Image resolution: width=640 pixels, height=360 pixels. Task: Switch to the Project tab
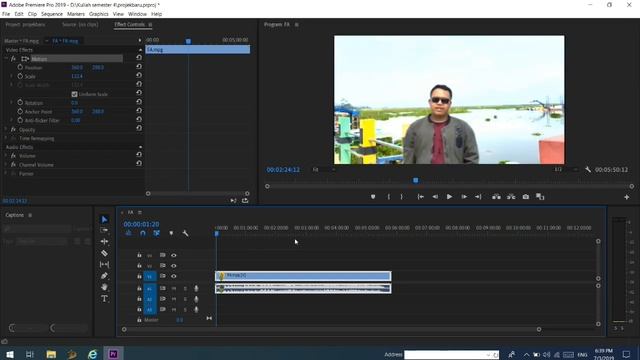(x=25, y=24)
